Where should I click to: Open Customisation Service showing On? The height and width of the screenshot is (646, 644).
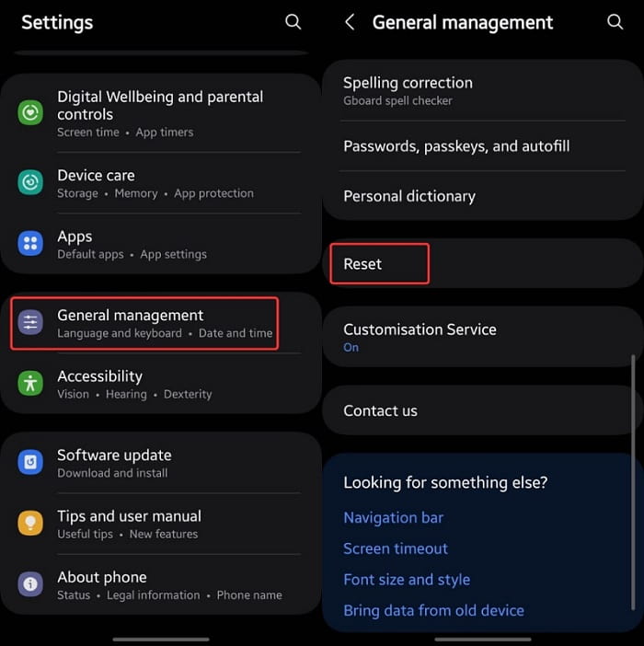click(483, 337)
